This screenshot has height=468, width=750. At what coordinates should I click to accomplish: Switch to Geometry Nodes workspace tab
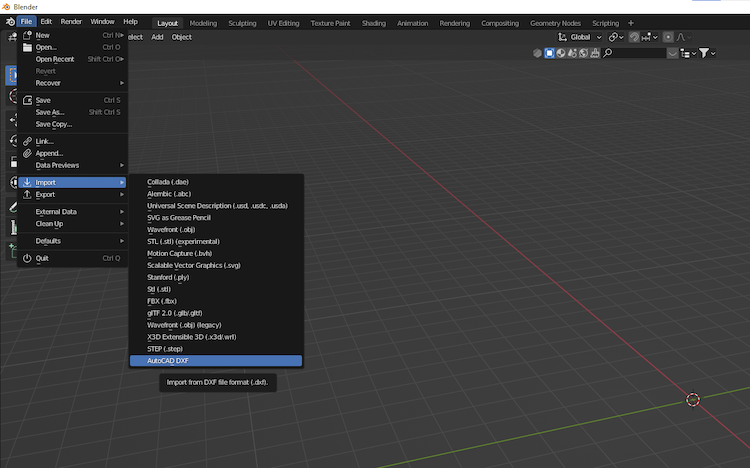coord(555,23)
